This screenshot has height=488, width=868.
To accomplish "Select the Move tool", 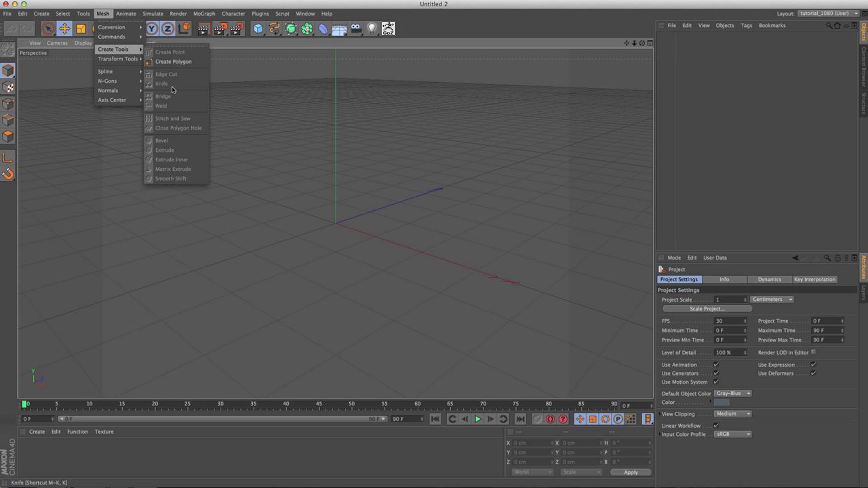I will 64,29.
